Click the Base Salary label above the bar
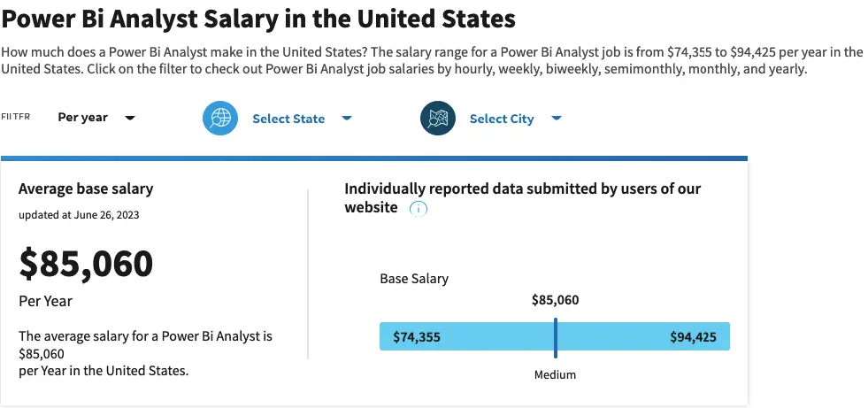Screen dimensions: 868x408 pos(414,279)
